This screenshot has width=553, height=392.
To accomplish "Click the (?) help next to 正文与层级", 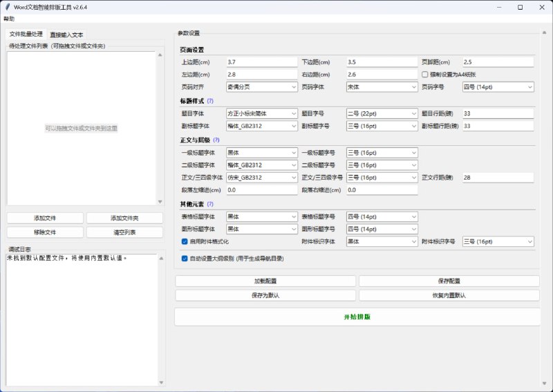I will click(216, 140).
